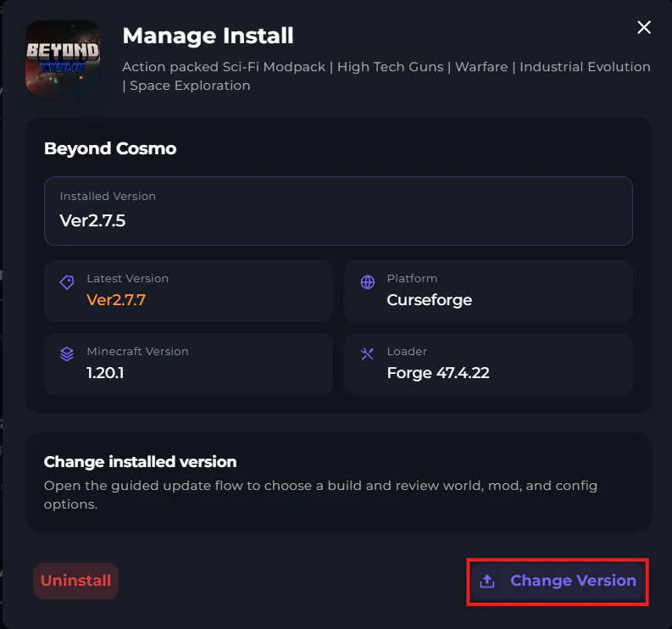Screen dimensions: 672x629
Task: Close the Manage Install dialog
Action: pos(644,27)
